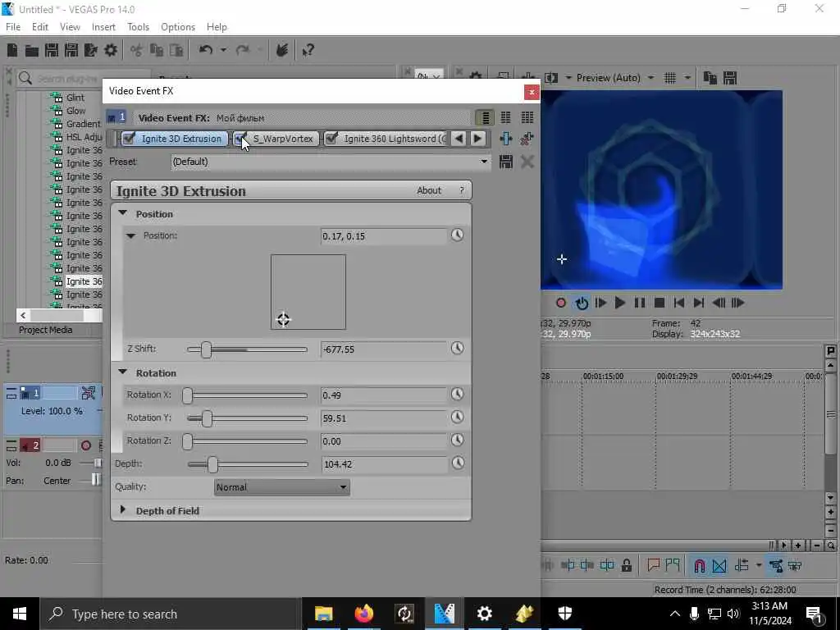Open the File menu
The width and height of the screenshot is (840, 630).
click(13, 27)
